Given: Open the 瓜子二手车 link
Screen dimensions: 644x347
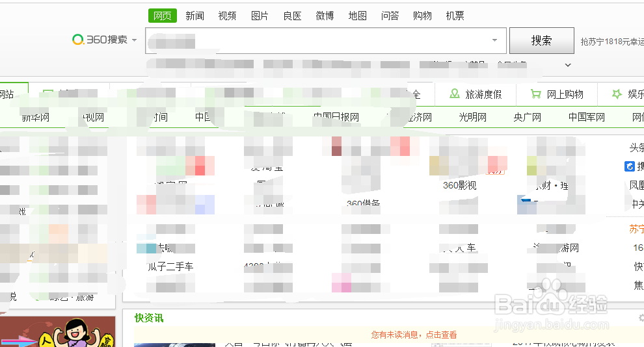Looking at the screenshot, I should point(170,266).
